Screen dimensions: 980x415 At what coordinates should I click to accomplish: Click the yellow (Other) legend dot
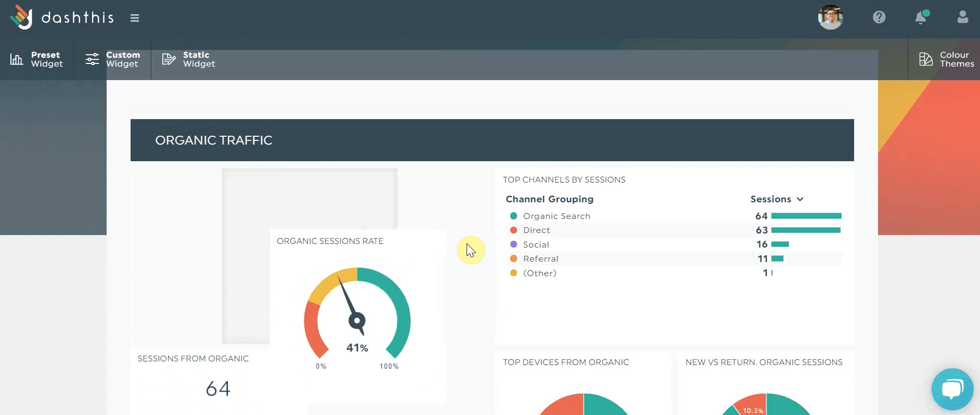[x=513, y=273]
